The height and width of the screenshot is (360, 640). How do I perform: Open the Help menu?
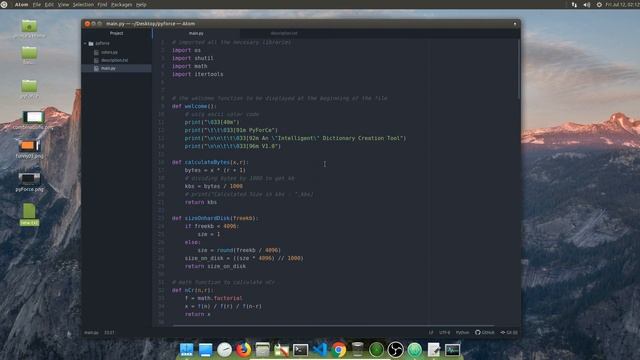tap(141, 4)
